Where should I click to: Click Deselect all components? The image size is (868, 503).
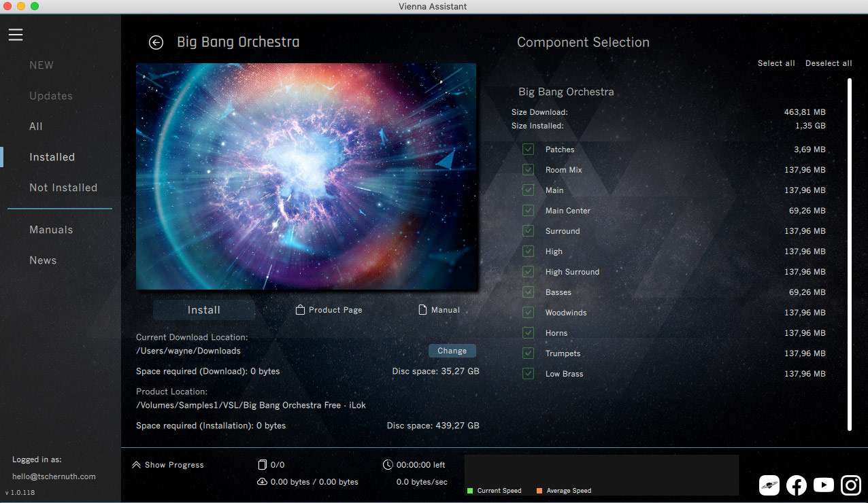pyautogui.click(x=828, y=63)
